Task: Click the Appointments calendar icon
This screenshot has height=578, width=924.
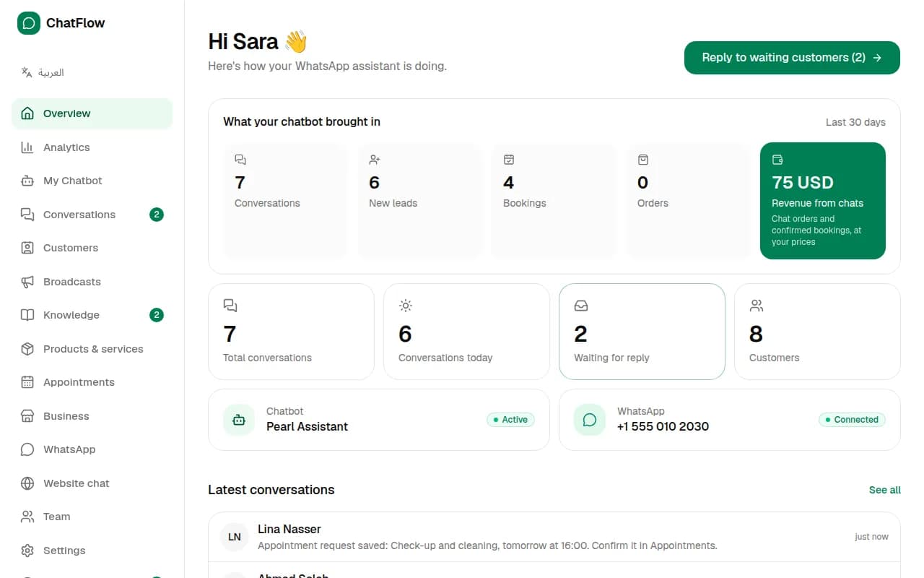Action: pos(27,382)
